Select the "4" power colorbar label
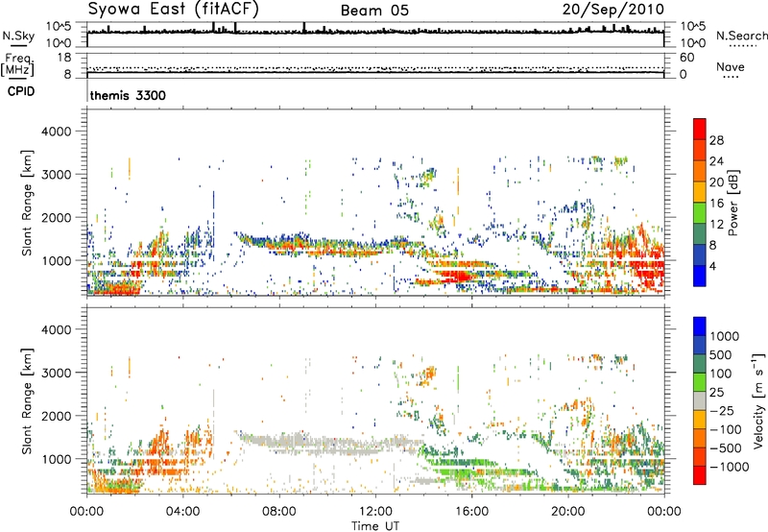The height and width of the screenshot is (532, 768). coord(712,267)
